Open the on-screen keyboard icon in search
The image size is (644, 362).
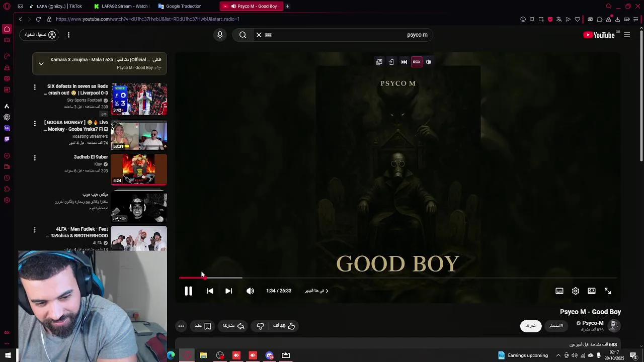click(268, 35)
